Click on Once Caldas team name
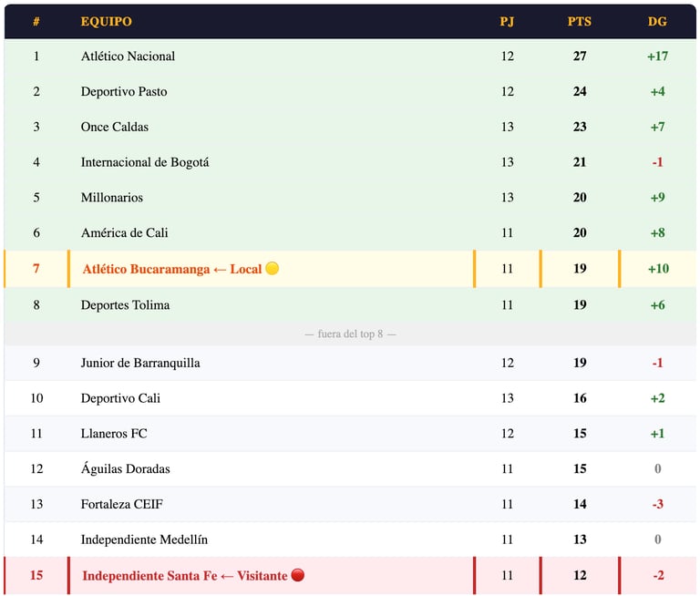The image size is (700, 596). click(x=115, y=127)
